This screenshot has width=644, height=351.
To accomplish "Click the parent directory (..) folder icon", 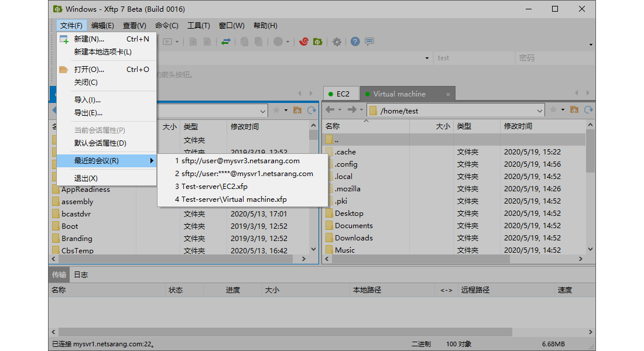I will coord(329,140).
